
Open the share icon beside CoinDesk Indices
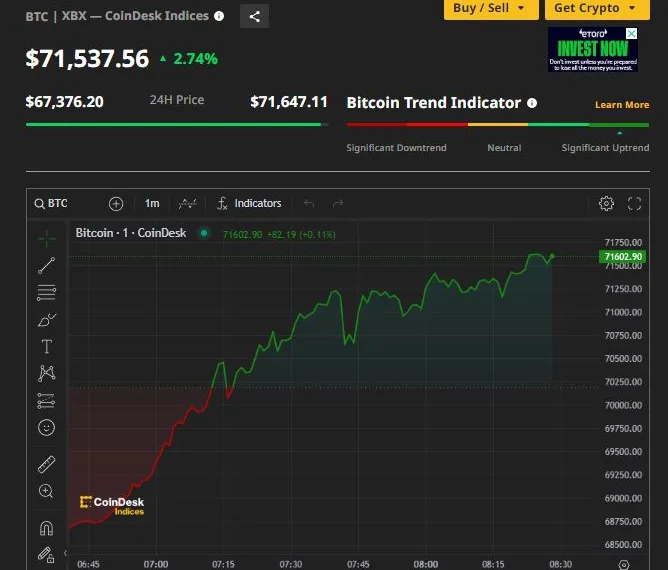(x=254, y=17)
